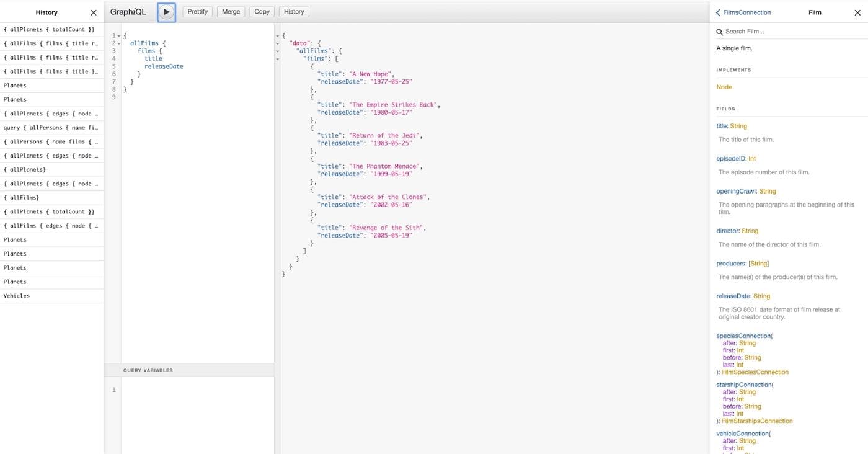Viewport: 868px width, 454px height.
Task: Close the History panel
Action: (94, 12)
